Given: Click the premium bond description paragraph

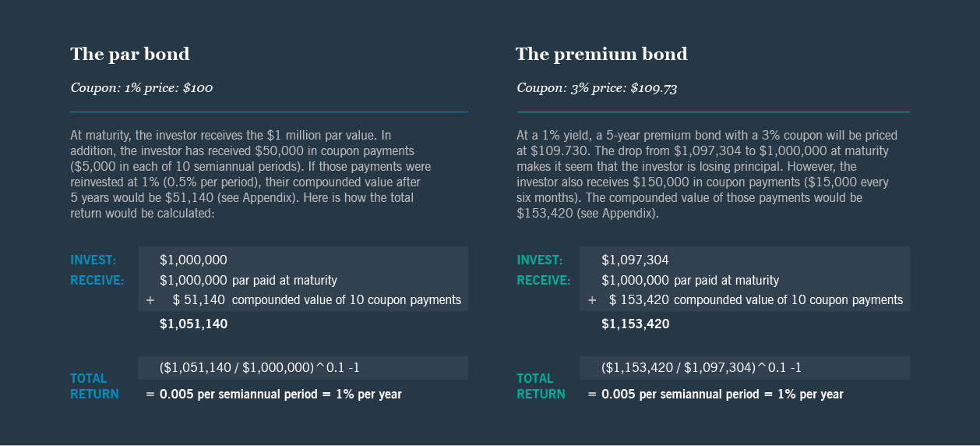Looking at the screenshot, I should [x=707, y=174].
